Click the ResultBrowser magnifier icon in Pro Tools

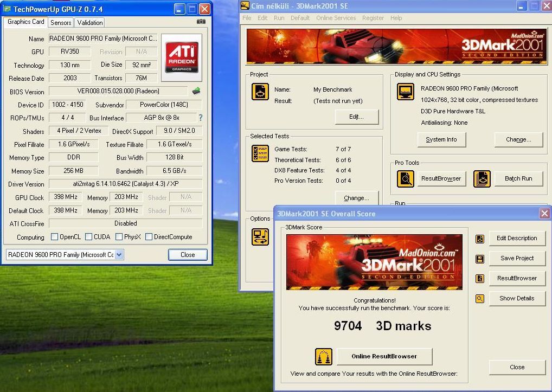tap(405, 179)
